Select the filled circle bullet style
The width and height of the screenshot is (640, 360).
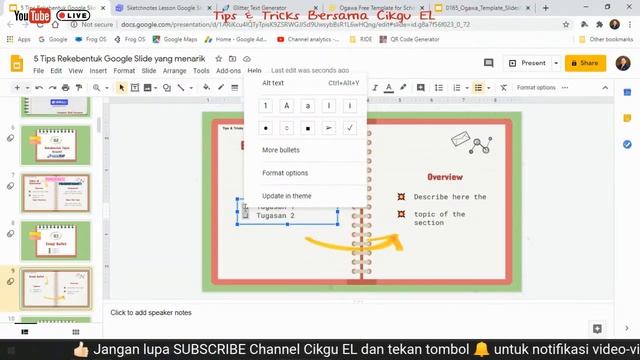(x=265, y=128)
